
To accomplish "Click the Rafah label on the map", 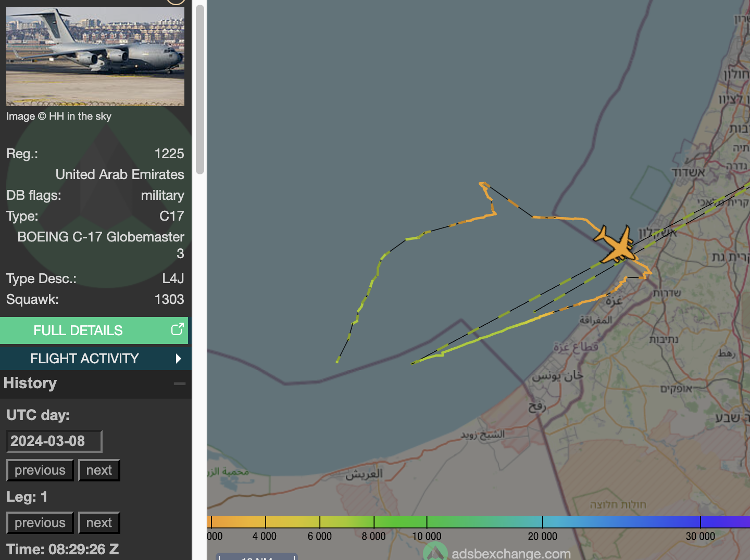I will (537, 406).
